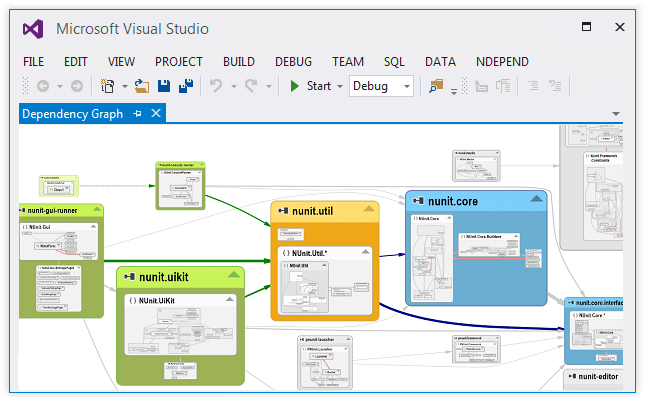Open the NDEPEND menu

click(x=502, y=62)
